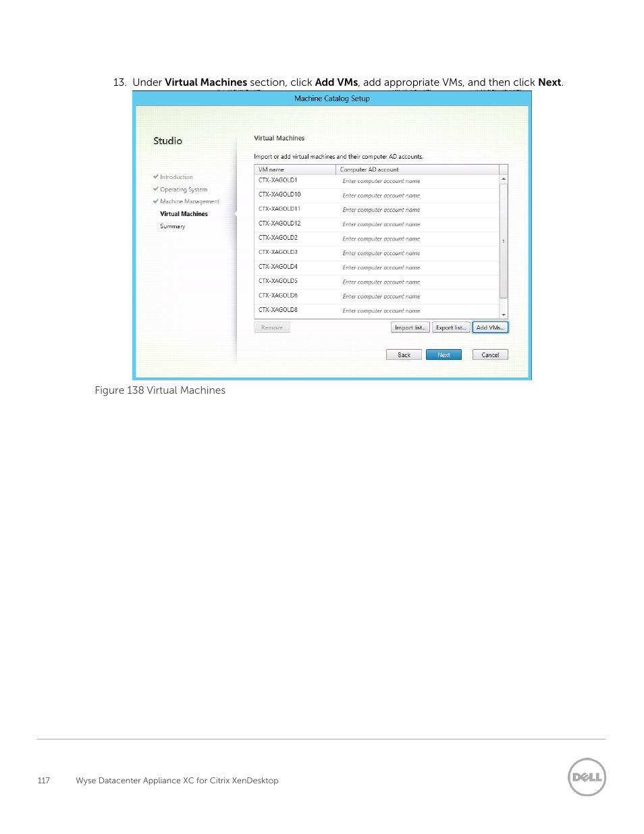The height and width of the screenshot is (834, 644).
Task: Select the CTX-XAGOLD10 row name
Action: pyautogui.click(x=279, y=194)
